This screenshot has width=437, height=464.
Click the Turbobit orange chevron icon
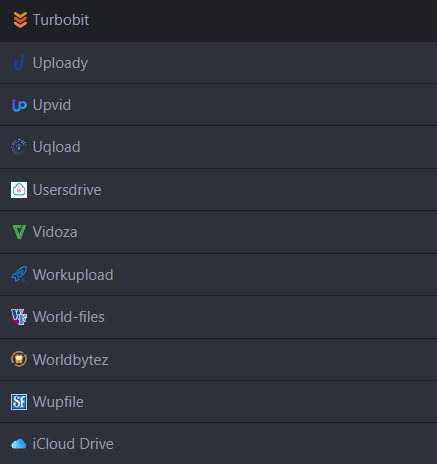(x=20, y=20)
